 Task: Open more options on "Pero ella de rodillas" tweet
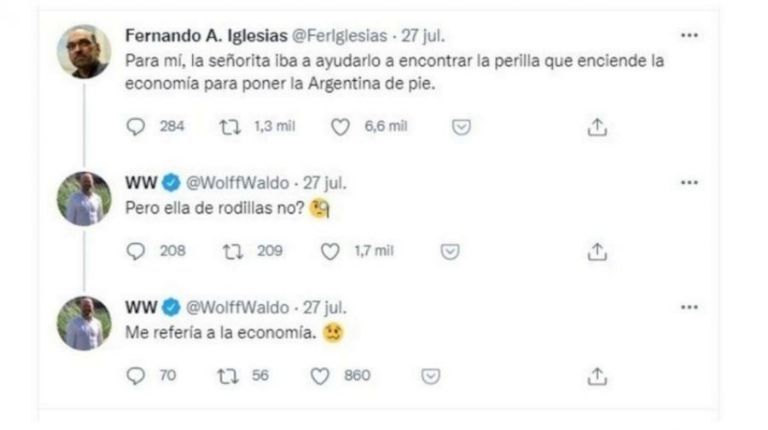689,183
